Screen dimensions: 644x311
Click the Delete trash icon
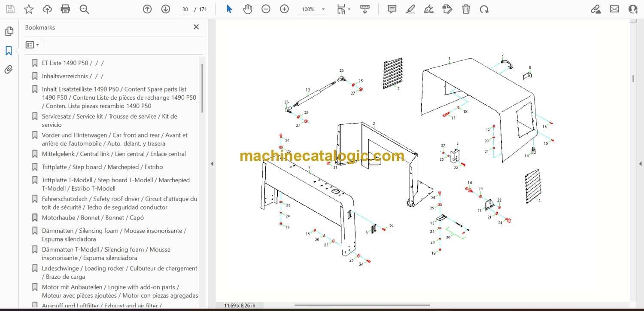(x=466, y=9)
